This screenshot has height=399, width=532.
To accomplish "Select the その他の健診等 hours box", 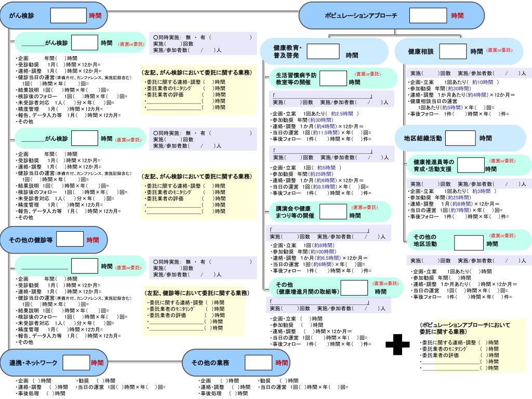I will click(70, 239).
